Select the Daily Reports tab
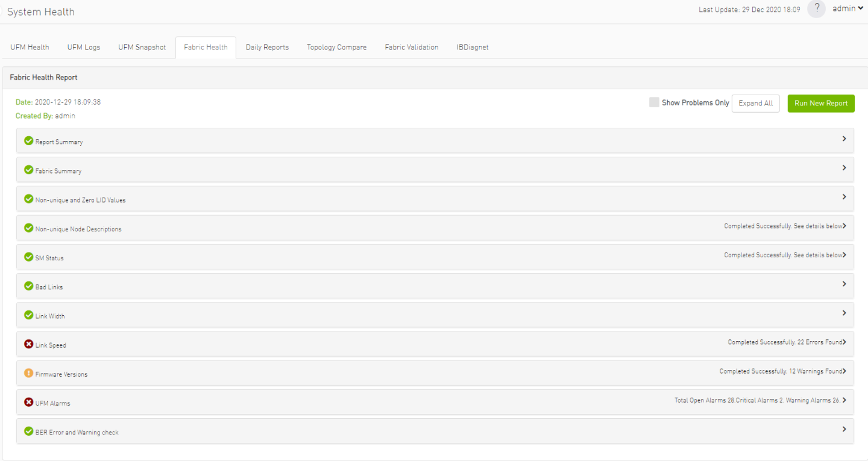 (267, 47)
